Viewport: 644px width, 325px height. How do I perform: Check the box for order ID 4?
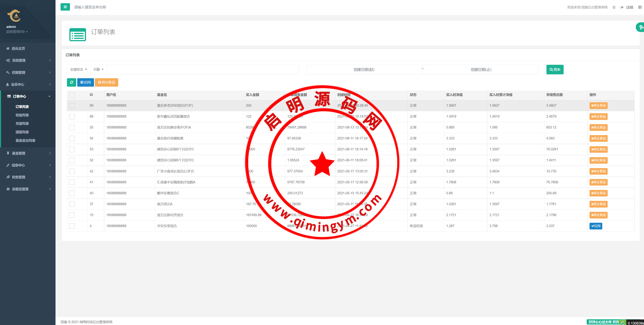pyautogui.click(x=72, y=226)
